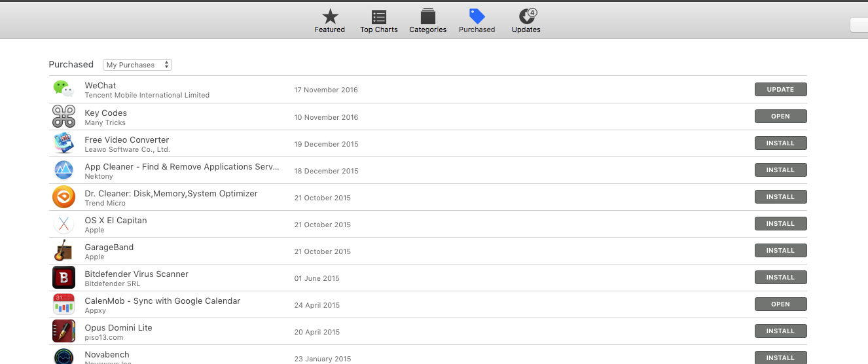Image resolution: width=868 pixels, height=364 pixels.
Task: Click the WeChat app title
Action: (x=100, y=86)
